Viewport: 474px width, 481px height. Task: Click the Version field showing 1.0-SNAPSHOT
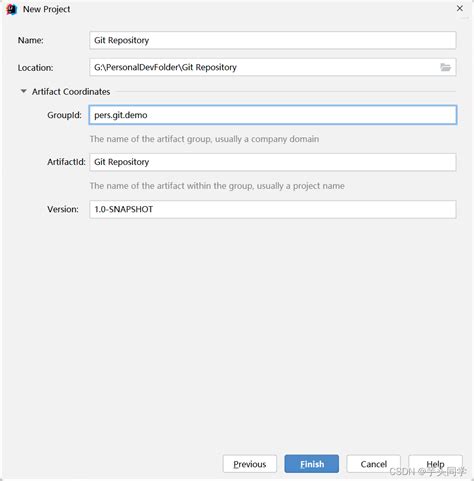pyautogui.click(x=273, y=209)
